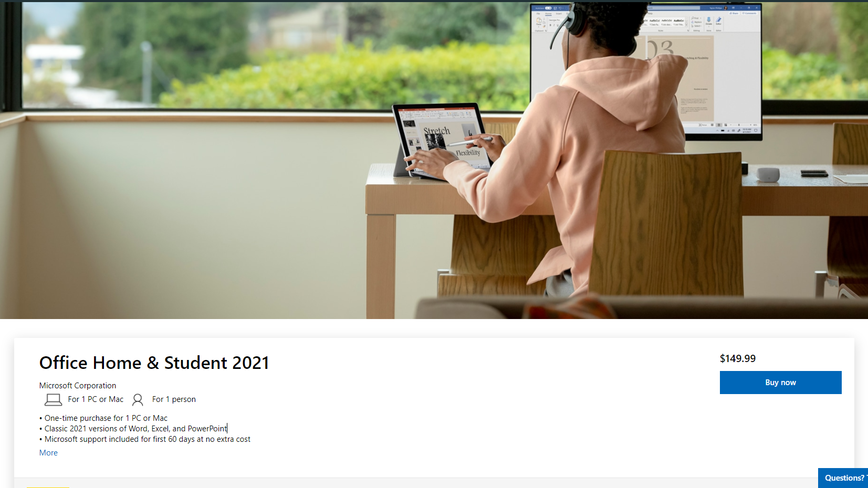The height and width of the screenshot is (488, 868).
Task: Toggle Underline formatting in Word's ribbon
Action: pyautogui.click(x=557, y=25)
